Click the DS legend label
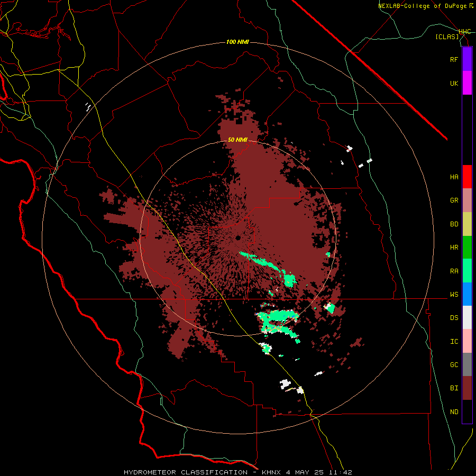 (x=454, y=318)
